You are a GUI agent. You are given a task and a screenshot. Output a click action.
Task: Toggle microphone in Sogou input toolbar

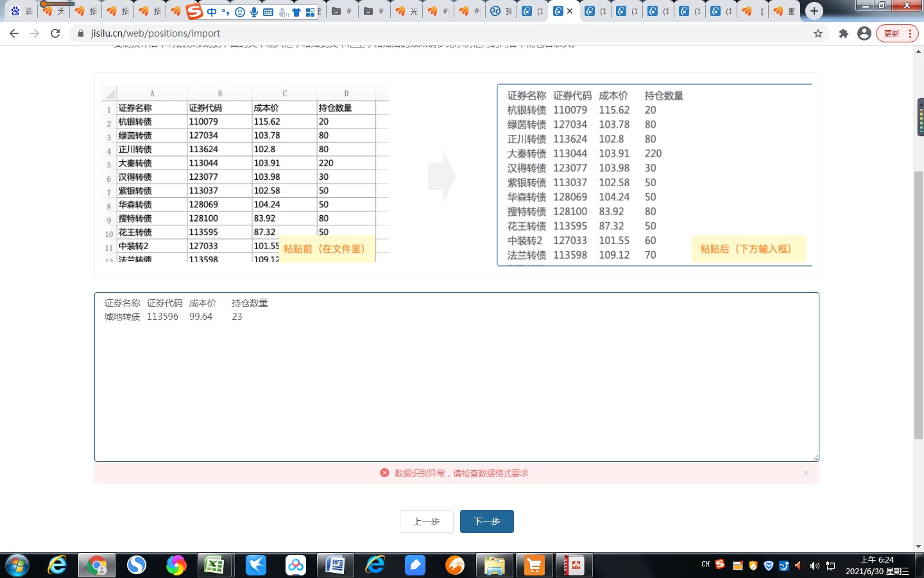[x=254, y=12]
